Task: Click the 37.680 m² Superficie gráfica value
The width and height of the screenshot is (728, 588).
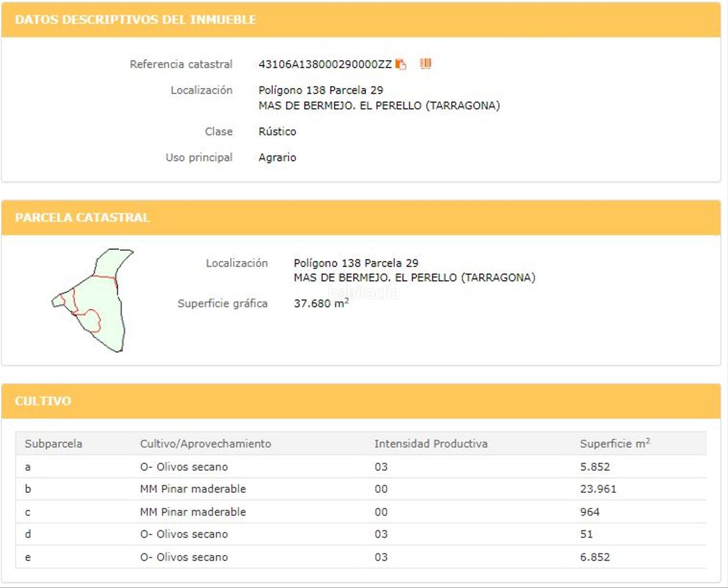Action: tap(321, 304)
